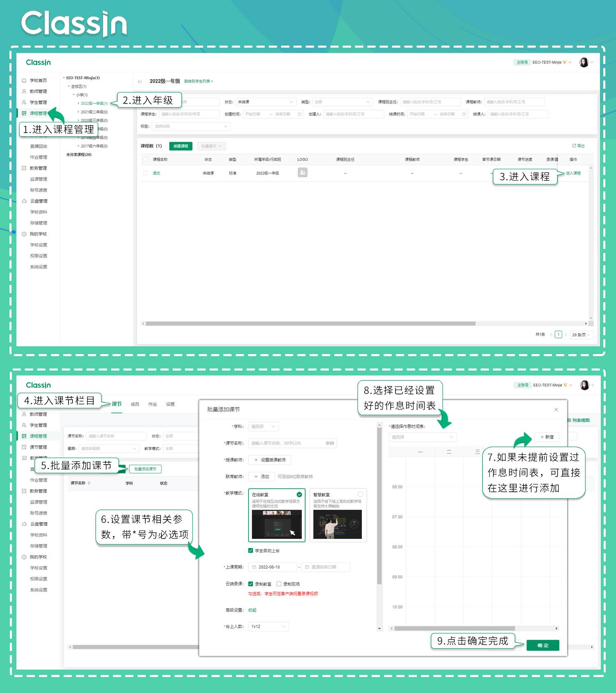
Task: Collapse the grade tree using the arrow icon beside 2022级一年级 title
Action: (x=140, y=81)
